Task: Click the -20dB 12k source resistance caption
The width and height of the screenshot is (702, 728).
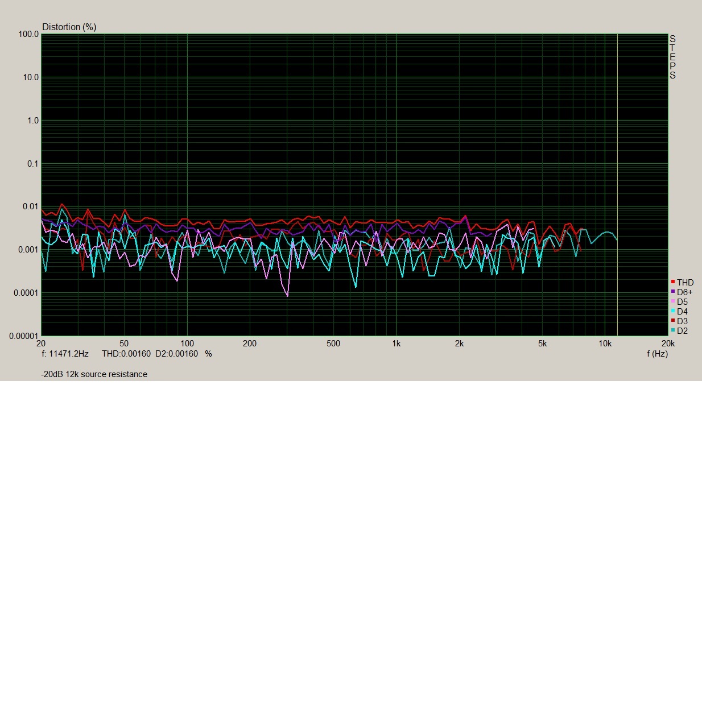Action: coord(94,374)
